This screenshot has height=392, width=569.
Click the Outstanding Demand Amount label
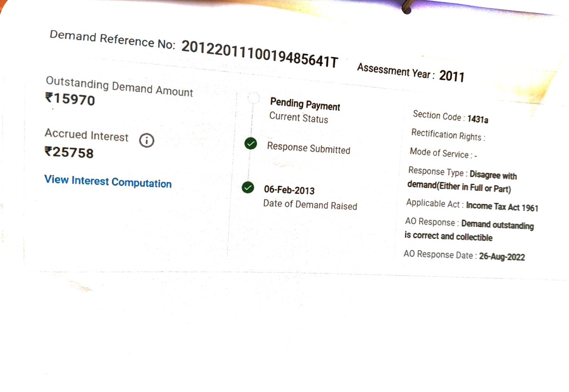(120, 87)
